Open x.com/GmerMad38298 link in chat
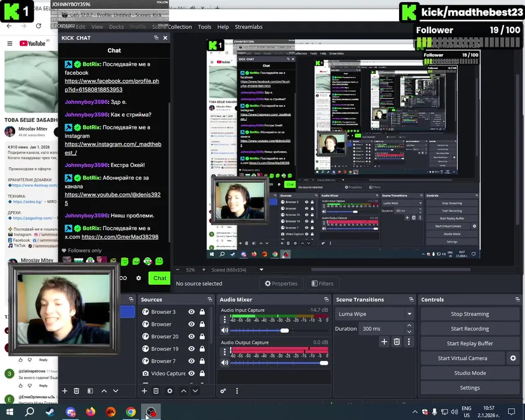 tap(120, 237)
